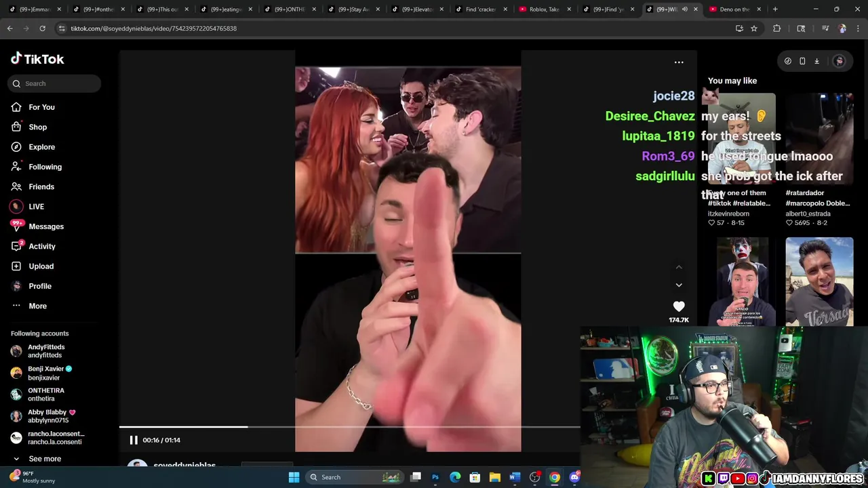Image resolution: width=868 pixels, height=488 pixels.
Task: Open Discord from the taskbar
Action: (574, 477)
